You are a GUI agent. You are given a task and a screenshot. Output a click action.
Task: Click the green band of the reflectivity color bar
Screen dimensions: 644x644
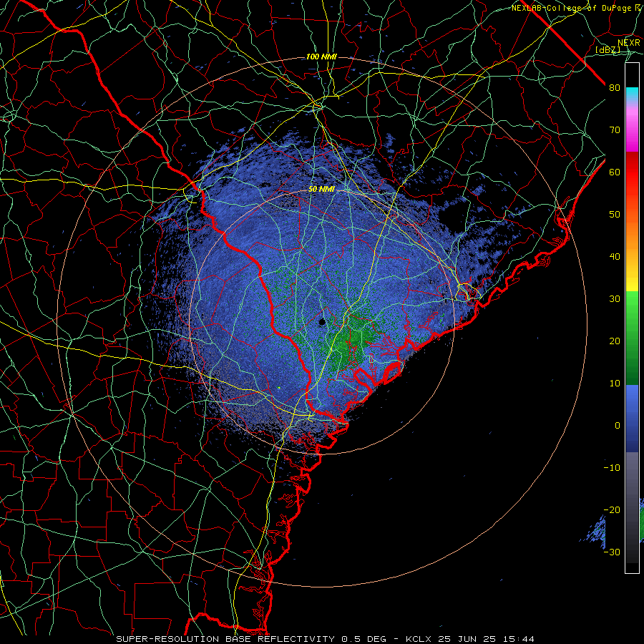632,338
